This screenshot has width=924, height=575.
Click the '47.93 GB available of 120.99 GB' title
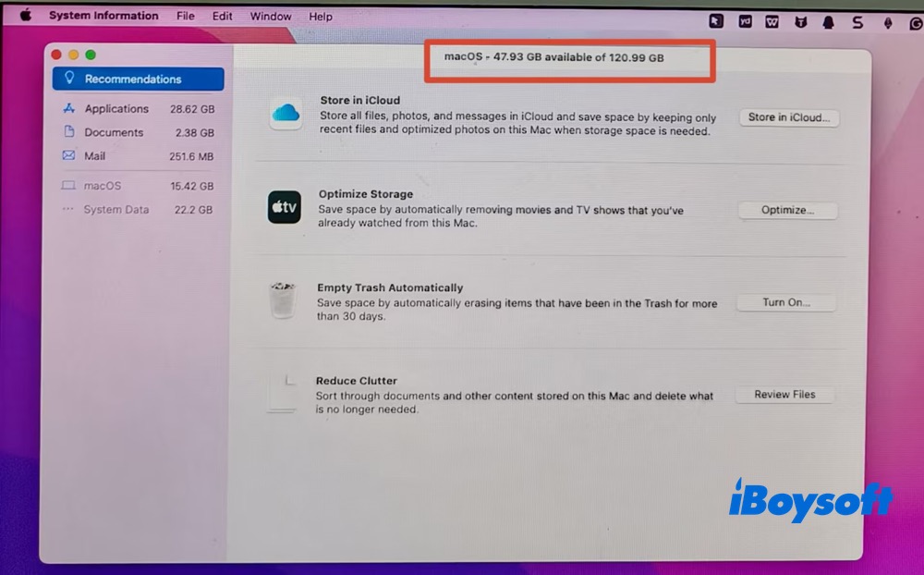click(553, 57)
